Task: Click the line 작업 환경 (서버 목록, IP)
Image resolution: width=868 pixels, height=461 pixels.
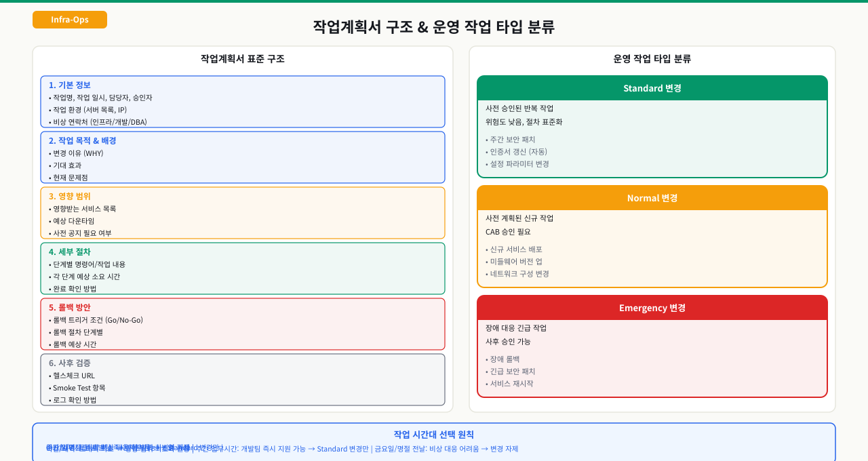Action: (87, 110)
